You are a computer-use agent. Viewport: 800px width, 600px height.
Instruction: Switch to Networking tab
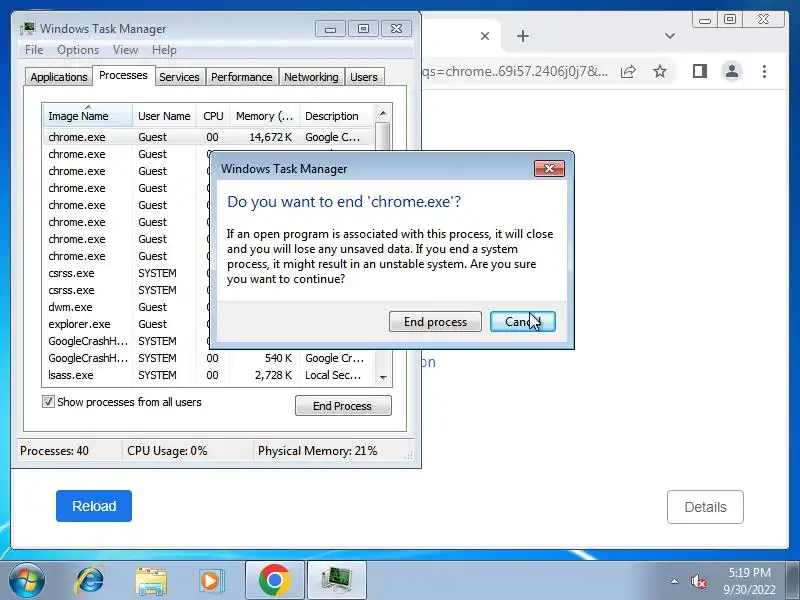(311, 77)
